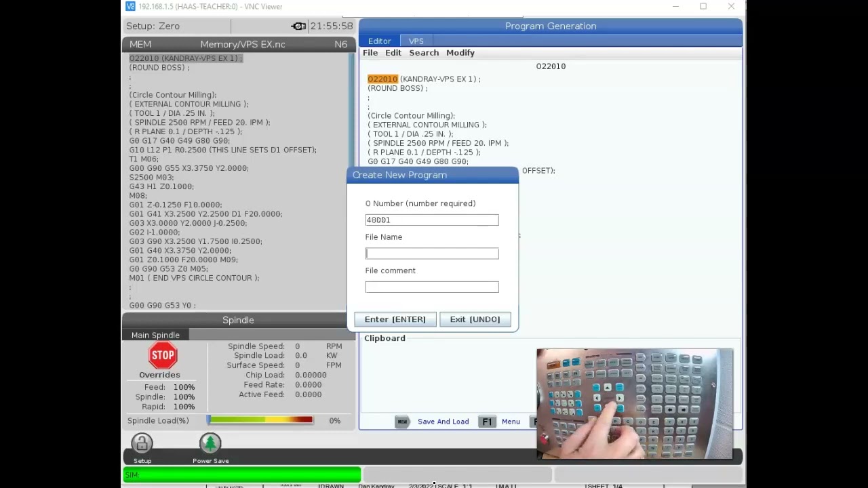Image resolution: width=868 pixels, height=488 pixels.
Task: Click 'M01 ( END VPS CIRCLE CONTOUR );' line
Action: click(194, 278)
